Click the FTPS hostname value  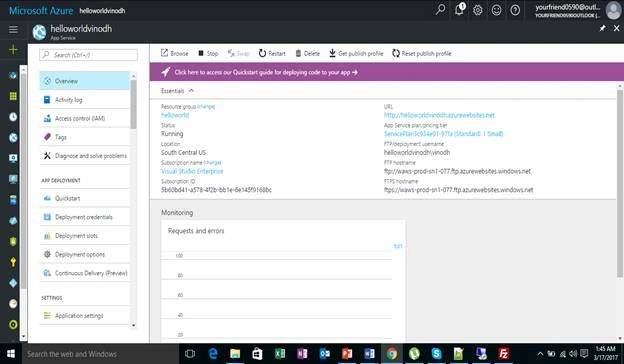pos(458,190)
